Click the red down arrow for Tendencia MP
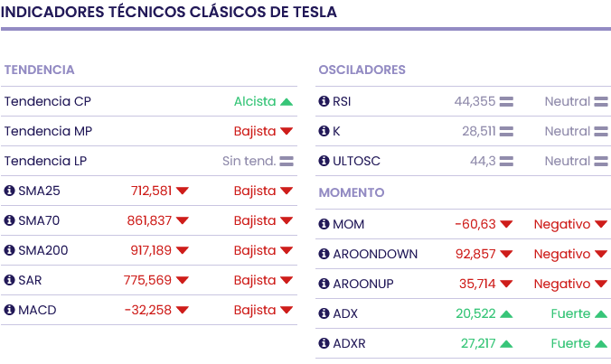Image resolution: width=611 pixels, height=364 pixels. click(x=287, y=132)
